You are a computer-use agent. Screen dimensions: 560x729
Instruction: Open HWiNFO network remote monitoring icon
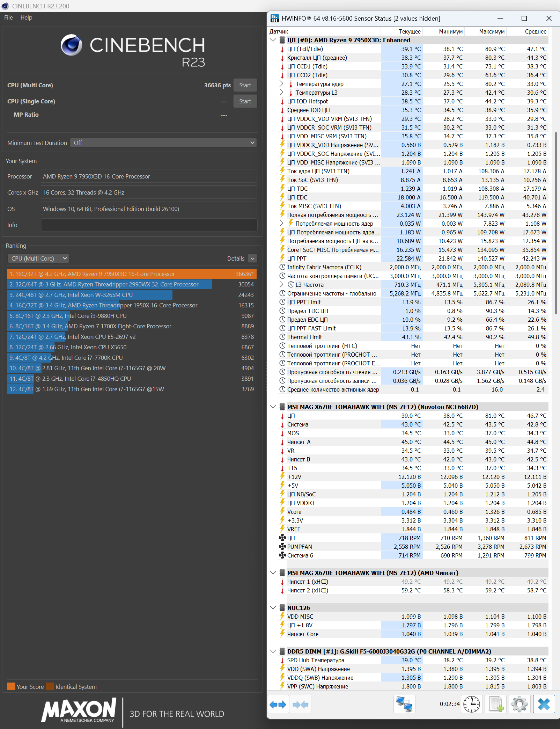point(404,704)
